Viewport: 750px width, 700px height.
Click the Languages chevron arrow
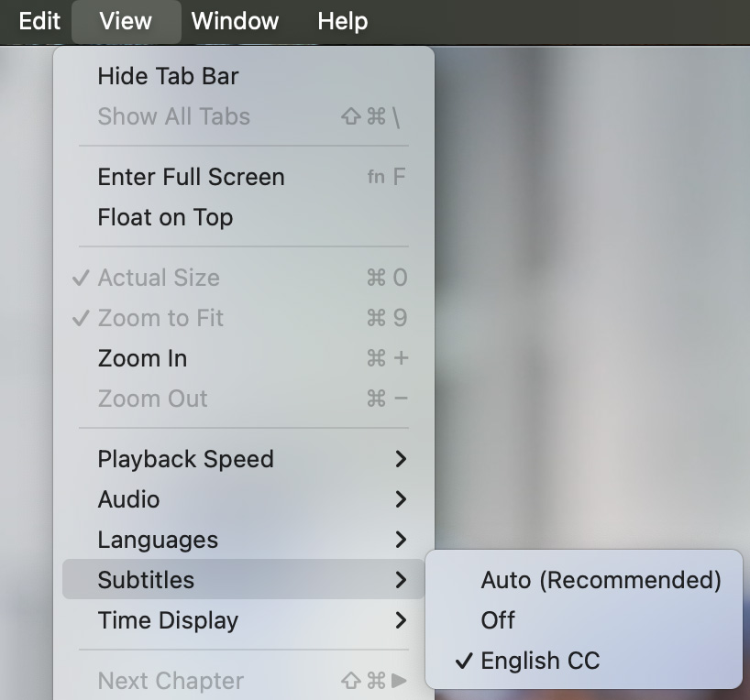pyautogui.click(x=401, y=540)
